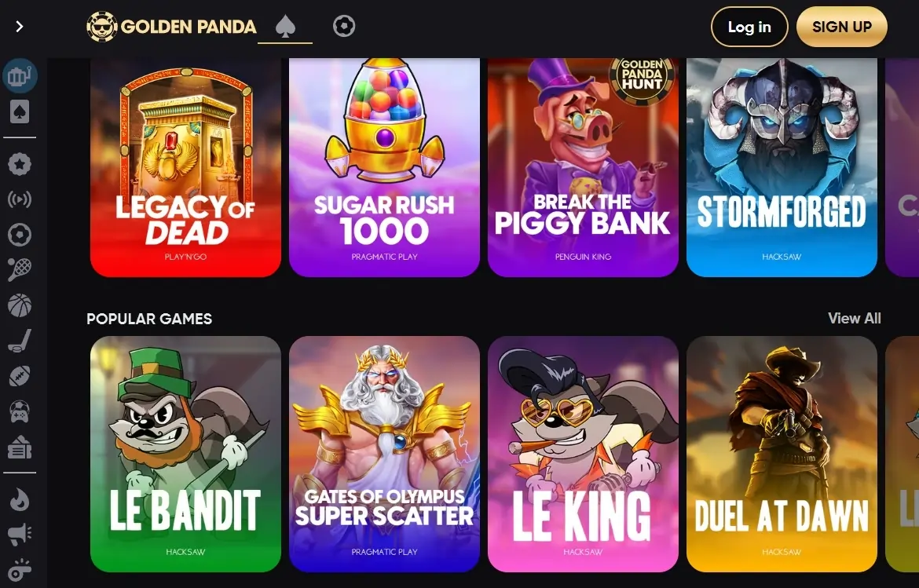This screenshot has width=919, height=588.
Task: Open the ice hockey stick icon
Action: click(x=20, y=341)
